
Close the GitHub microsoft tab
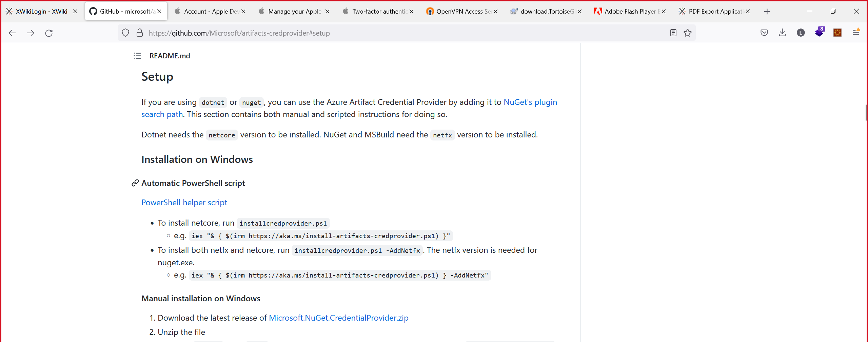point(159,12)
